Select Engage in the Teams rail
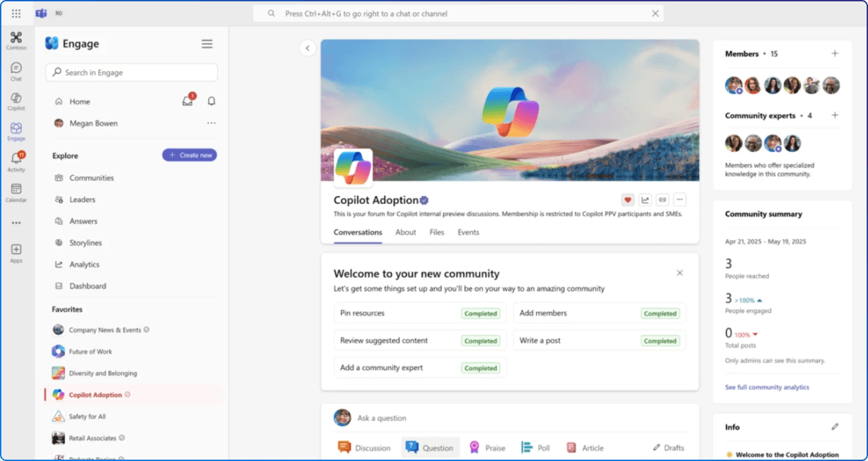 (16, 132)
